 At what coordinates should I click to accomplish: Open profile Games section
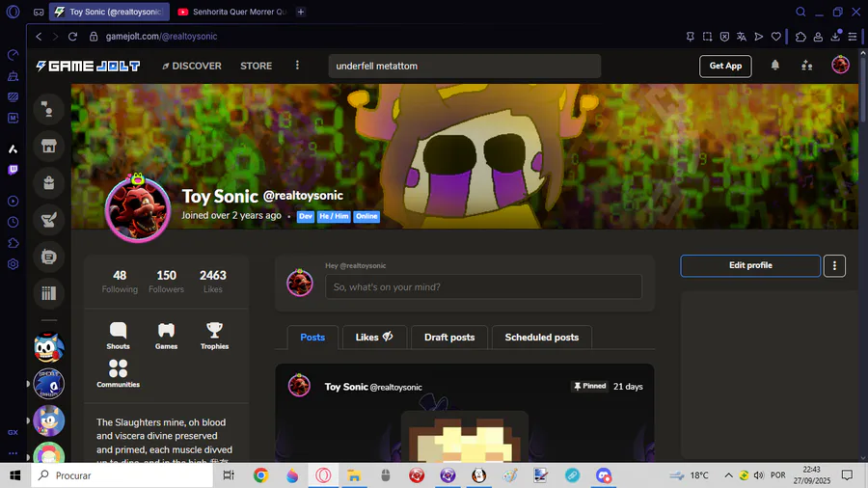tap(166, 336)
